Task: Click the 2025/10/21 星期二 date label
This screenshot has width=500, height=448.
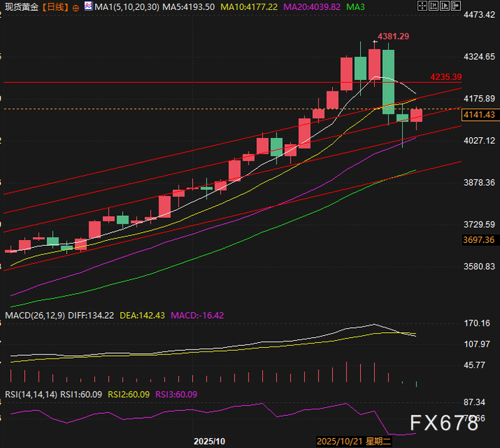Action: point(354,442)
